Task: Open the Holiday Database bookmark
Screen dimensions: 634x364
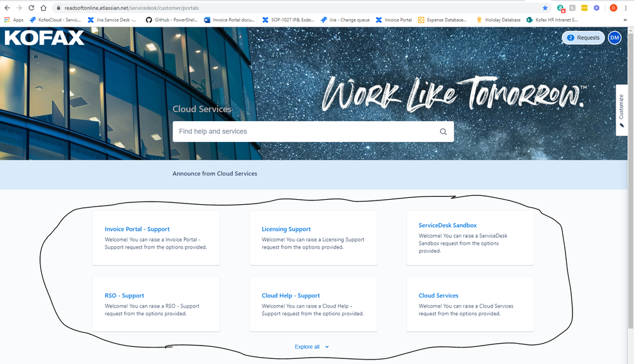Action: (x=498, y=20)
